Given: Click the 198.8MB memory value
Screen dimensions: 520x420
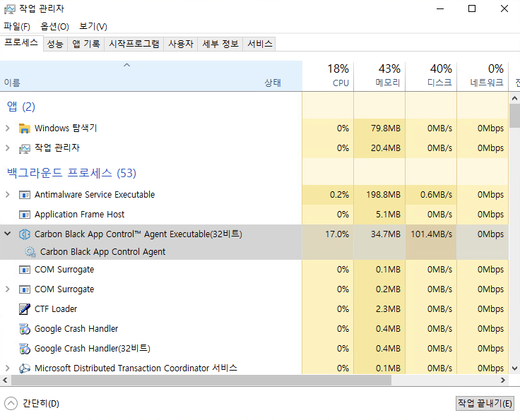Looking at the screenshot, I should (383, 195).
